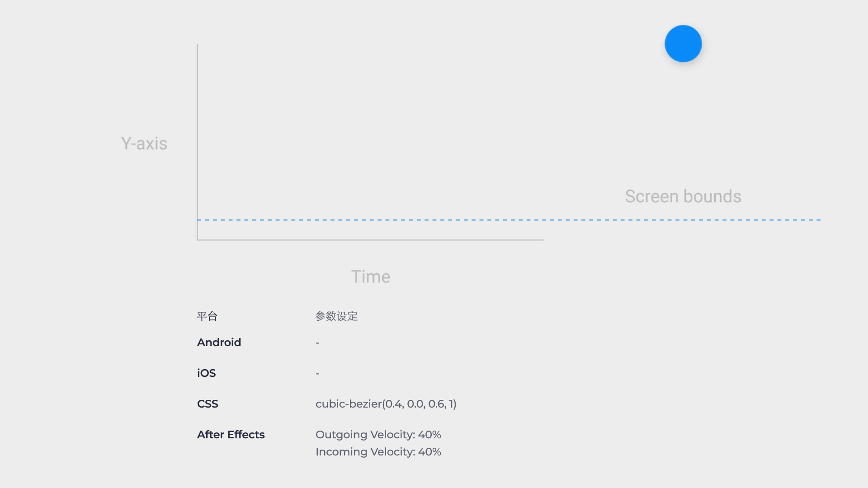Select the Android row label
868x488 pixels.
pyautogui.click(x=219, y=343)
